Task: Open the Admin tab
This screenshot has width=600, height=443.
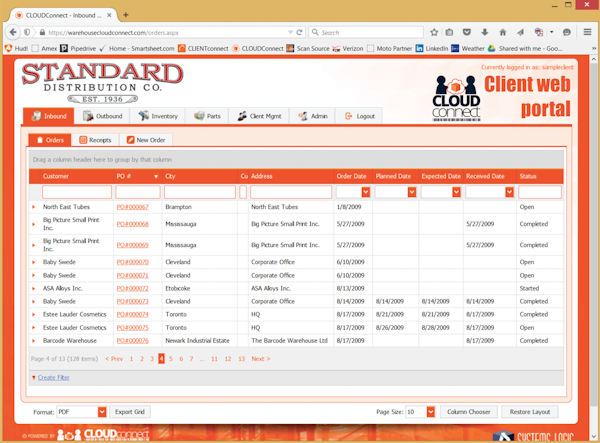Action: tap(313, 116)
